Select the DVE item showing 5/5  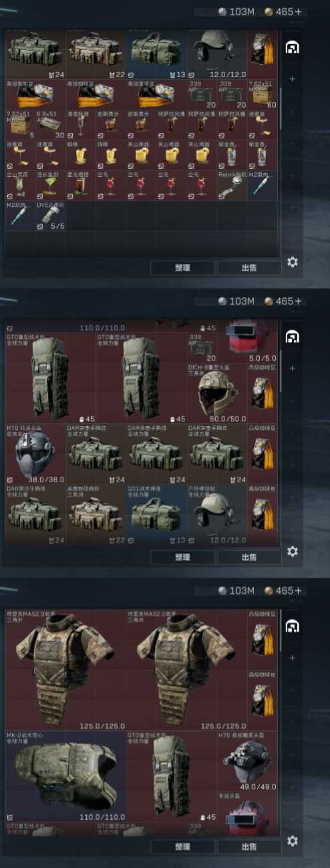(x=51, y=215)
